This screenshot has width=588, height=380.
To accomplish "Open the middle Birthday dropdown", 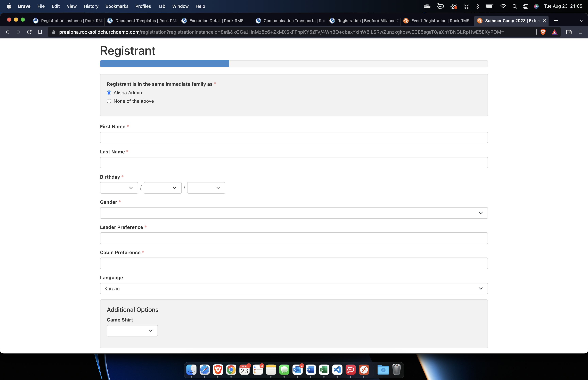I will pyautogui.click(x=162, y=188).
